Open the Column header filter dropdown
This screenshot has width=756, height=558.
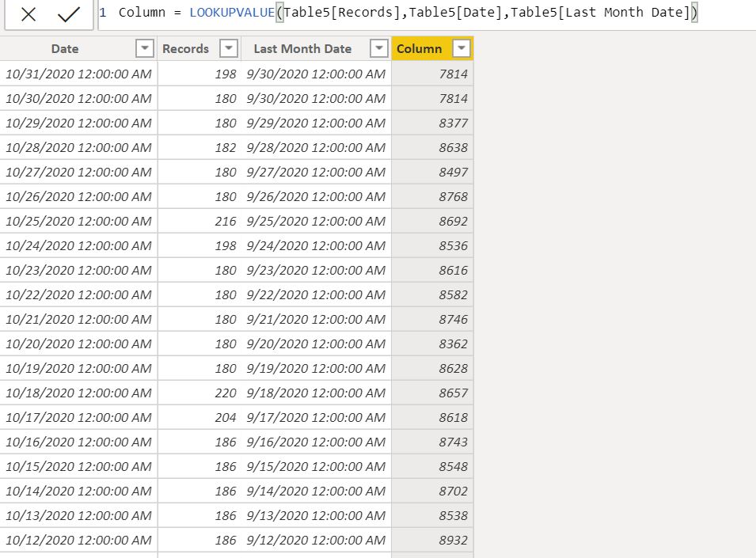[462, 48]
